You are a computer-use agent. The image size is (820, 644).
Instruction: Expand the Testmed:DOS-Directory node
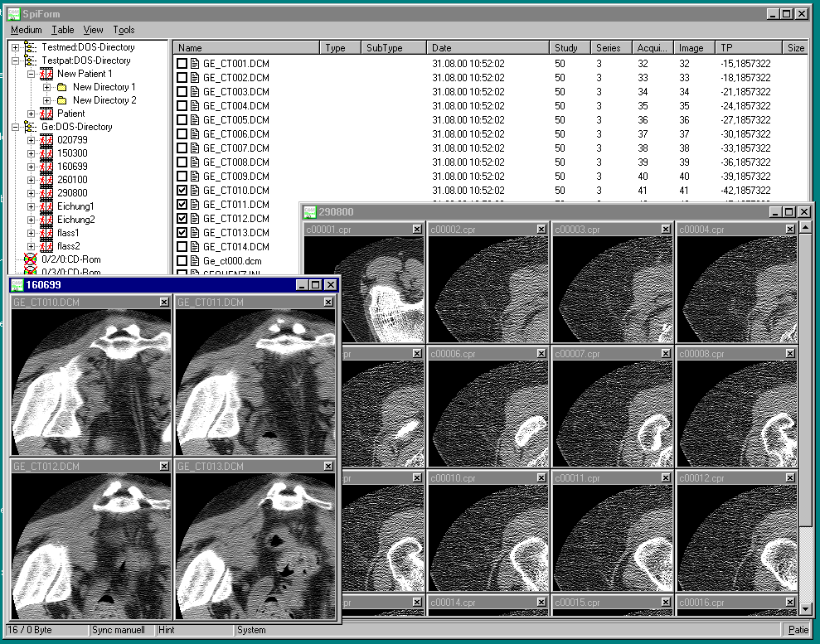pyautogui.click(x=15, y=47)
